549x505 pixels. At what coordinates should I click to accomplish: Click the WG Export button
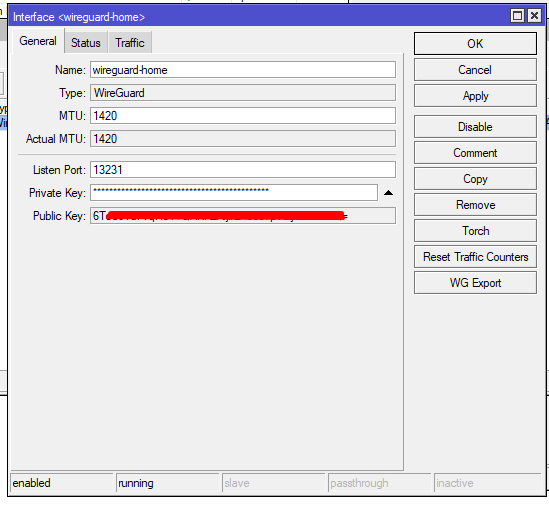[475, 283]
